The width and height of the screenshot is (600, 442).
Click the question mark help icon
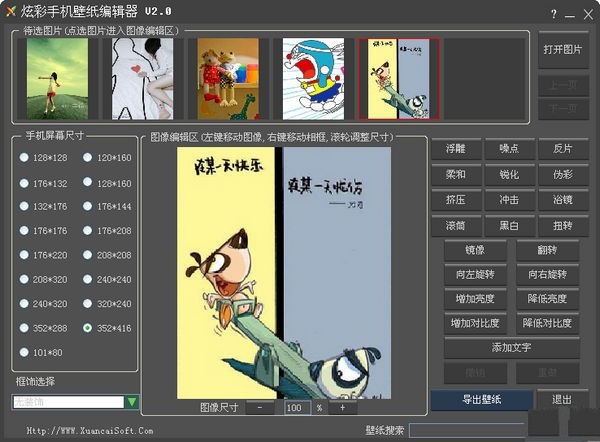point(554,15)
